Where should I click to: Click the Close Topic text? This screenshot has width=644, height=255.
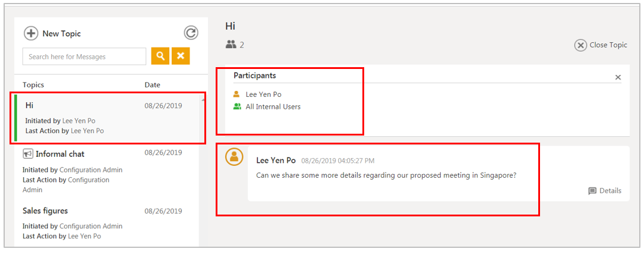coord(608,45)
